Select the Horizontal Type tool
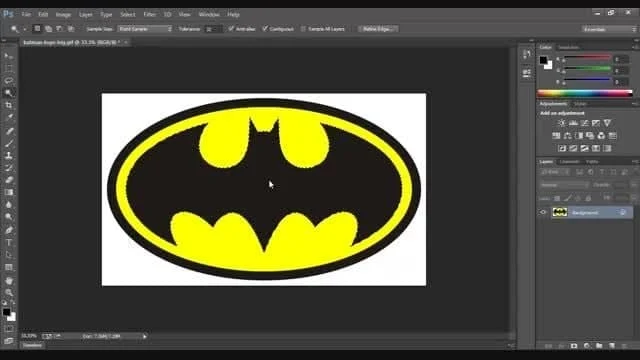Screen dimensions: 640x360 (x=9, y=242)
